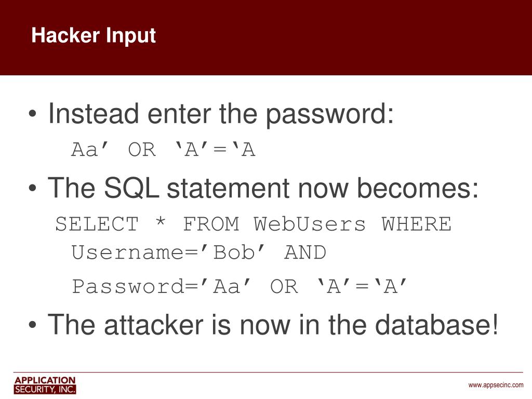Click the word 'WebUsers' in the query
532x399 pixels.
coord(310,224)
